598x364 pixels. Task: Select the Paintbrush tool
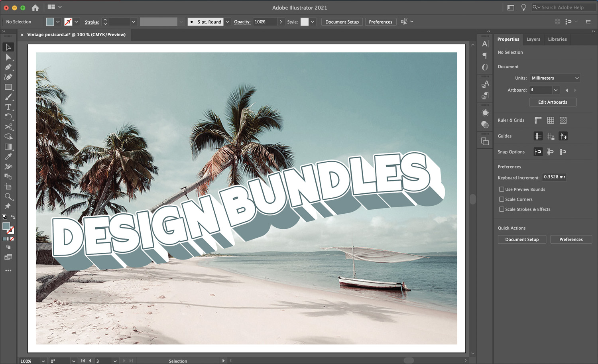[x=8, y=97]
